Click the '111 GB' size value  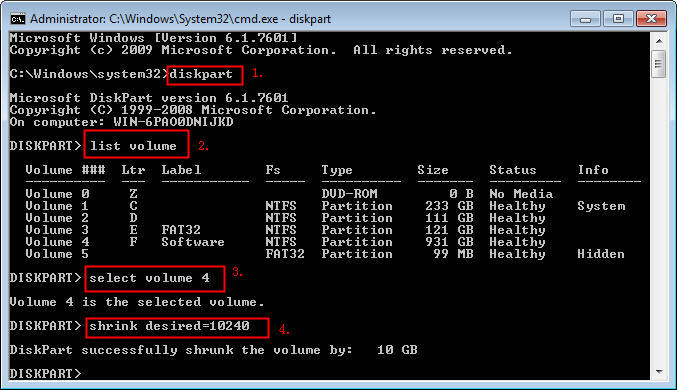pos(449,218)
